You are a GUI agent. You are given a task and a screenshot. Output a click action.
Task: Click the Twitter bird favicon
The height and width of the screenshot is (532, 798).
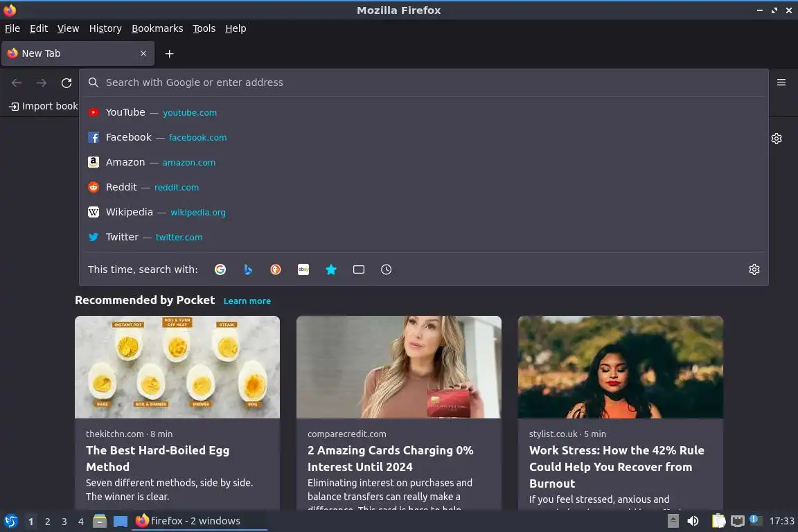(93, 237)
